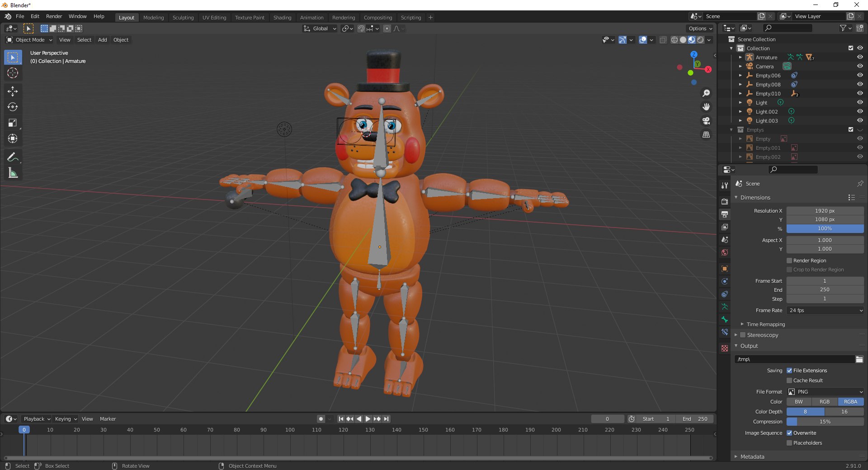Open Texture properties checker icon
This screenshot has width=868, height=470.
(x=725, y=348)
